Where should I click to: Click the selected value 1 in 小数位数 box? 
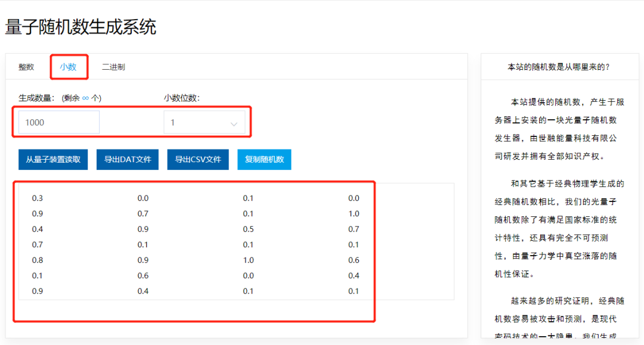tap(173, 123)
